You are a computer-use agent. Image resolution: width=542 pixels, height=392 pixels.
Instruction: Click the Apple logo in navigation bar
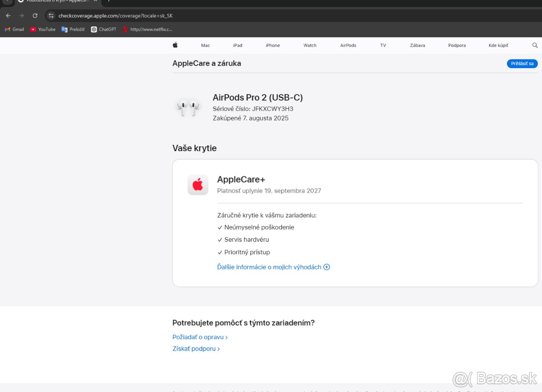pyautogui.click(x=175, y=45)
